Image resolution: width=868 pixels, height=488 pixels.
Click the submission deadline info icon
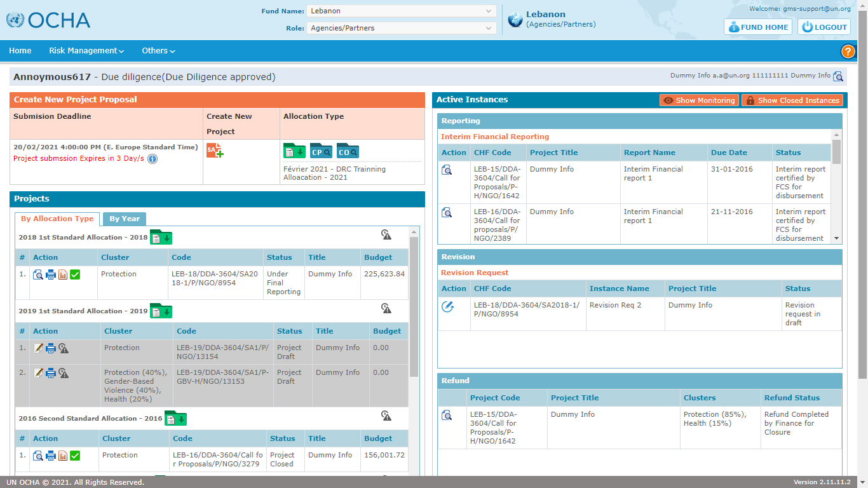click(153, 159)
